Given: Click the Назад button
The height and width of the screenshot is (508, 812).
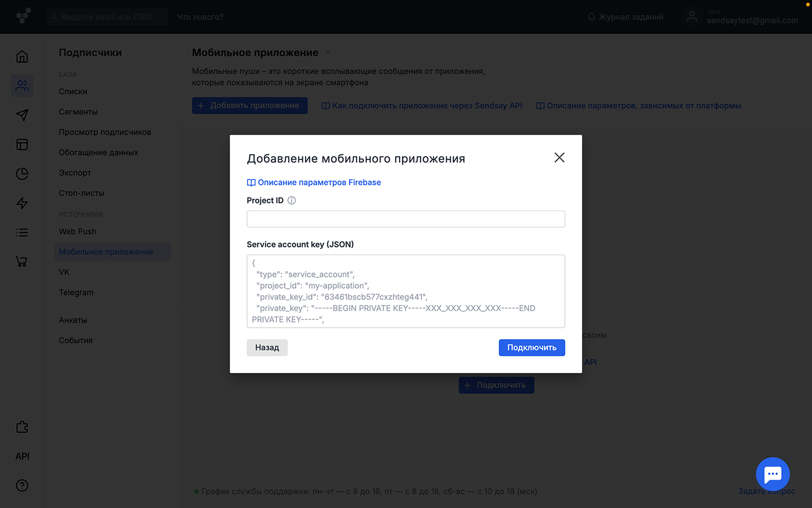Looking at the screenshot, I should click(x=267, y=347).
